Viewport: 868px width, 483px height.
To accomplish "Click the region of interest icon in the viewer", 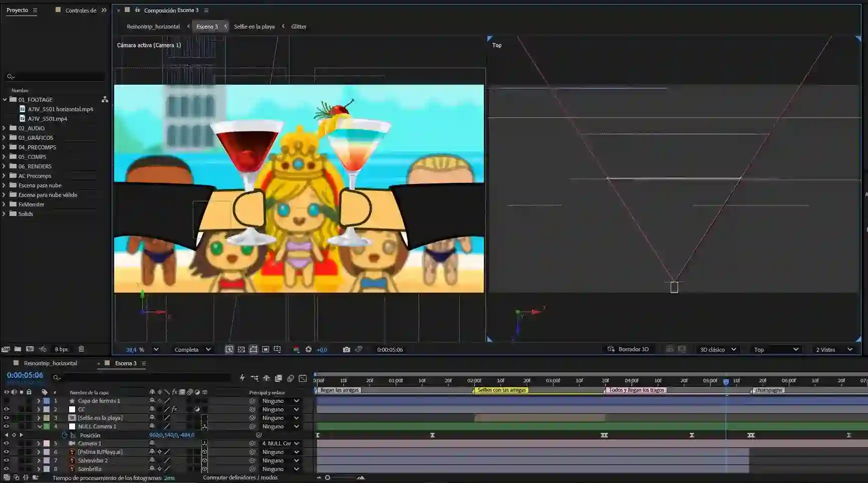I will (265, 350).
